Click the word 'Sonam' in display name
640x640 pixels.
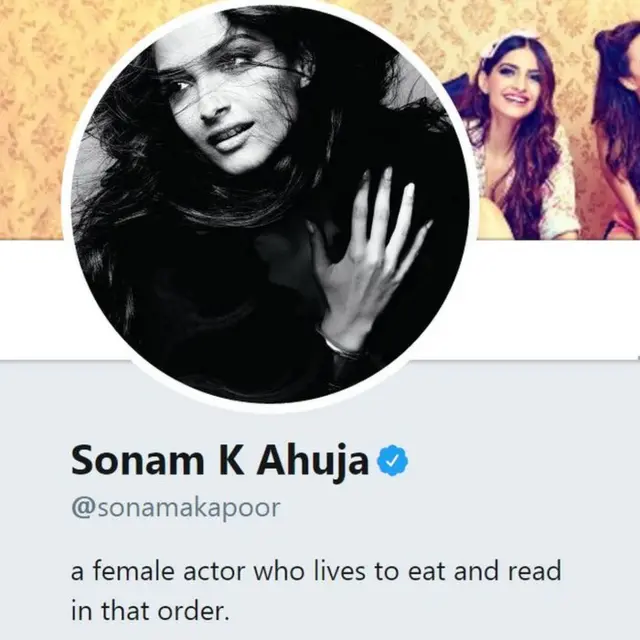[126, 461]
